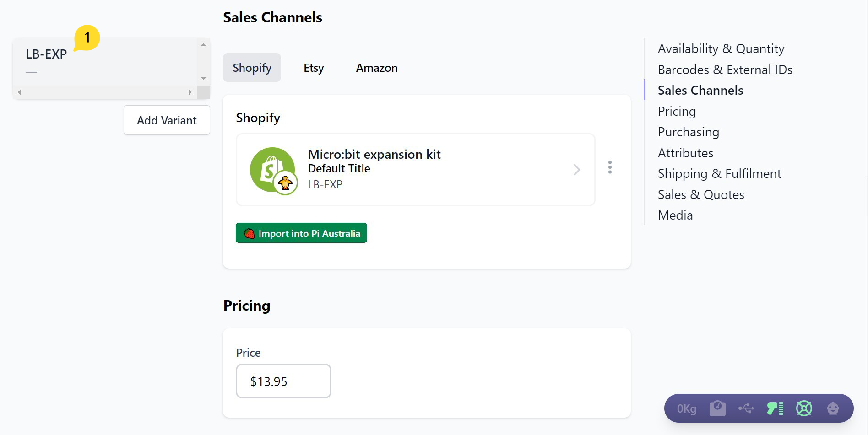
Task: Go to Shipping & Fulfilment section
Action: (719, 173)
